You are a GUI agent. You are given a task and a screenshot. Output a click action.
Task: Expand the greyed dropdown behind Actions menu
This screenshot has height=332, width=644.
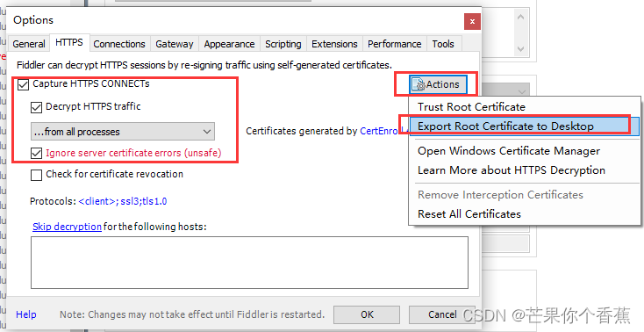522,91
